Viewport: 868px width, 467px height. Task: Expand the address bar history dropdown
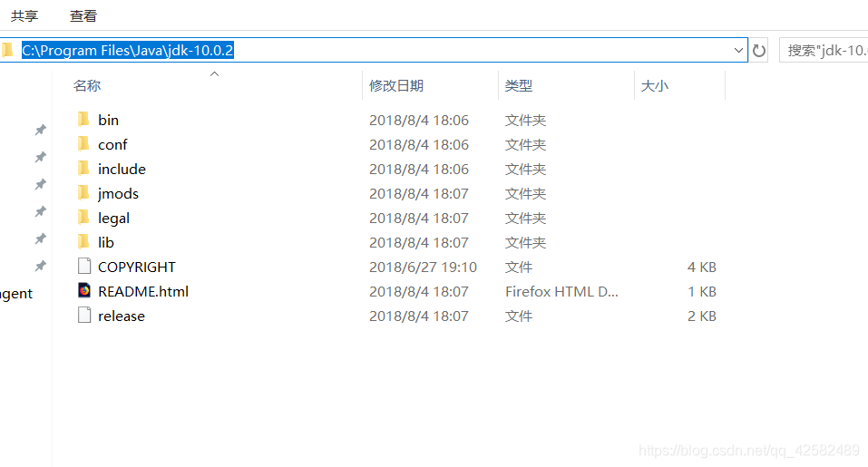pos(738,51)
